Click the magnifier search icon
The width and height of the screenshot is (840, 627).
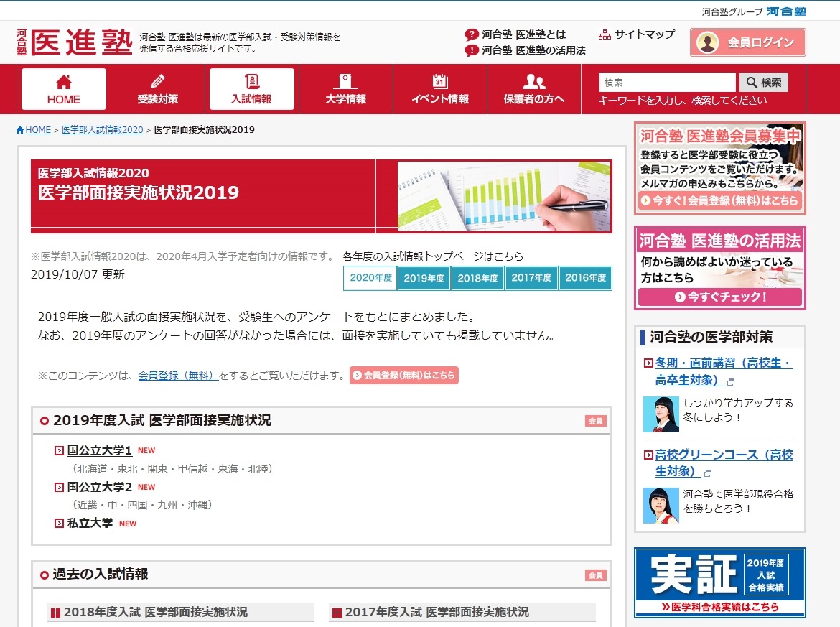pyautogui.click(x=751, y=82)
